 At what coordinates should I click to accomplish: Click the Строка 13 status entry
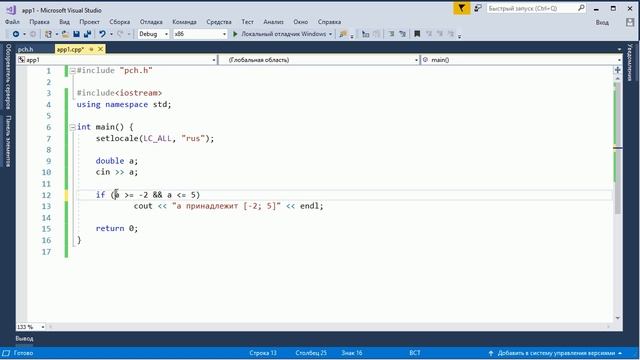(x=263, y=353)
